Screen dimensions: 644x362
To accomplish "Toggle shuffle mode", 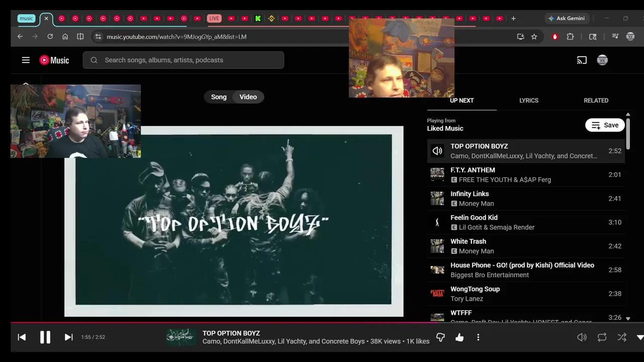I will [x=622, y=337].
